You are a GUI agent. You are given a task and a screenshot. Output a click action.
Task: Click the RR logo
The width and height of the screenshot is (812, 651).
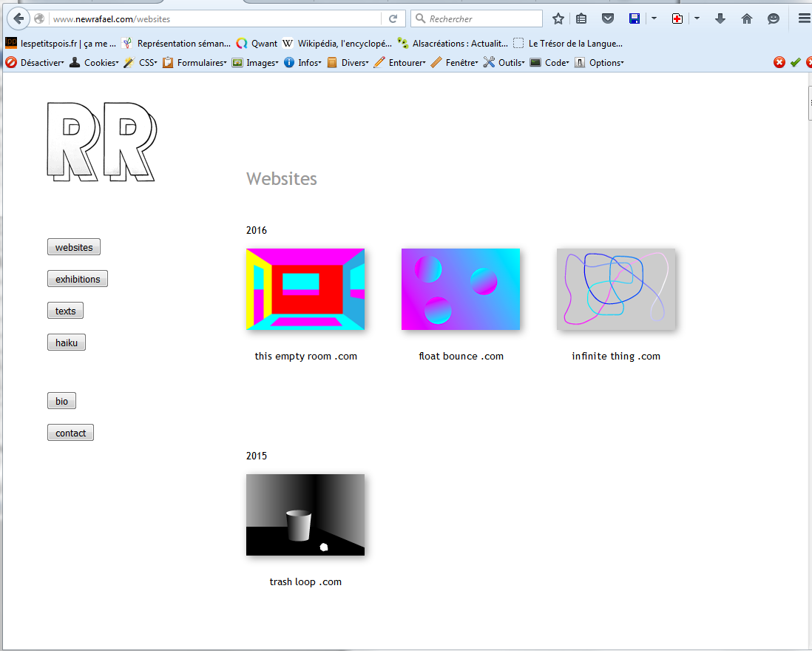(101, 141)
